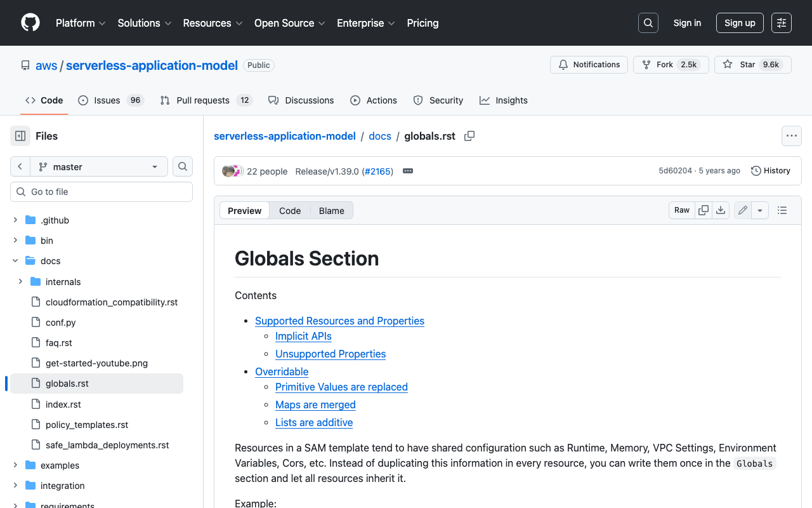
Task: Collapse the file tree sidebar icon
Action: (x=20, y=136)
